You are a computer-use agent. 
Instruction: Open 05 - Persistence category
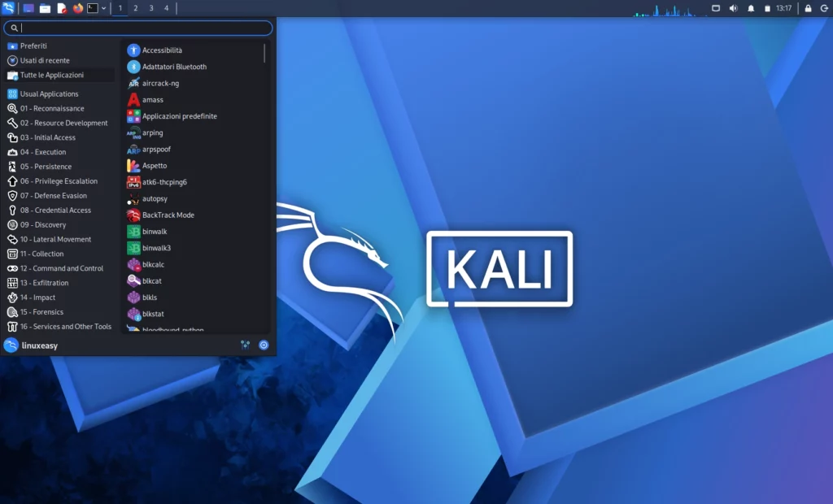pos(59,166)
